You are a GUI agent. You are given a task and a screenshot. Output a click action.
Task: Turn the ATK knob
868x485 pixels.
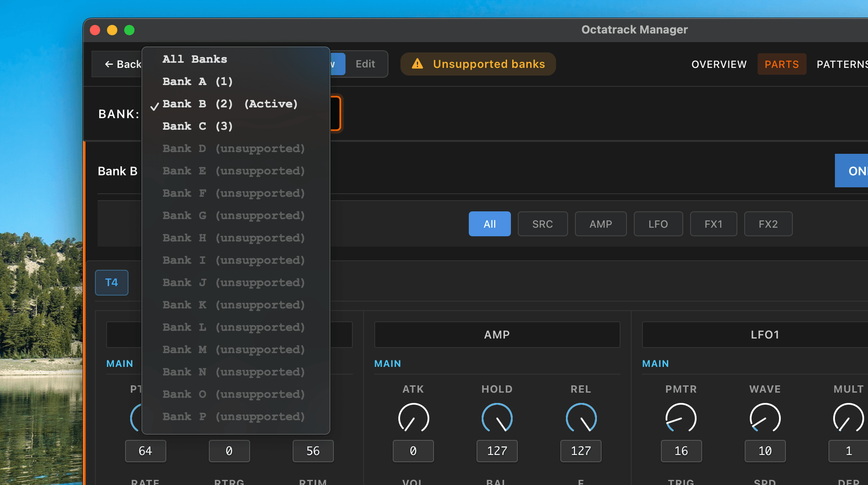pos(413,418)
